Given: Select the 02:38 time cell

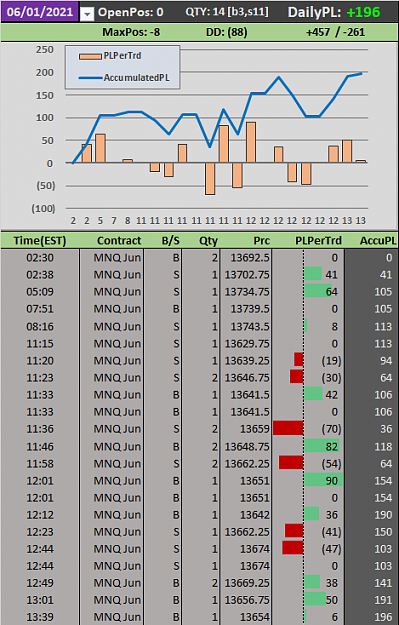Looking at the screenshot, I should (x=40, y=275).
